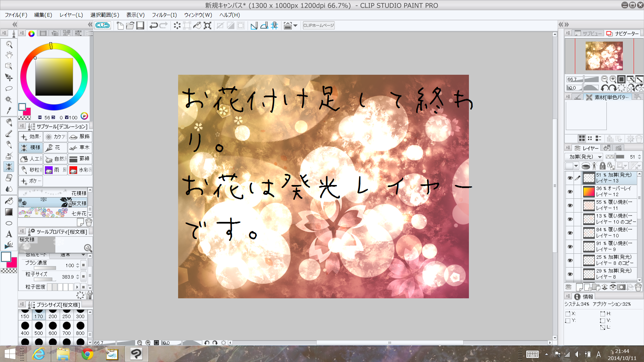Hide layer 9 using the eye icon

(x=570, y=247)
